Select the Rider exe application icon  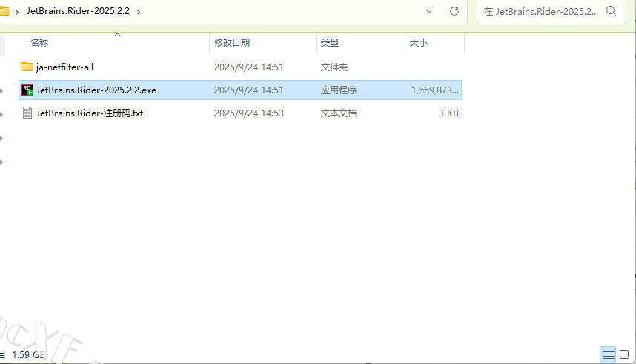point(27,90)
